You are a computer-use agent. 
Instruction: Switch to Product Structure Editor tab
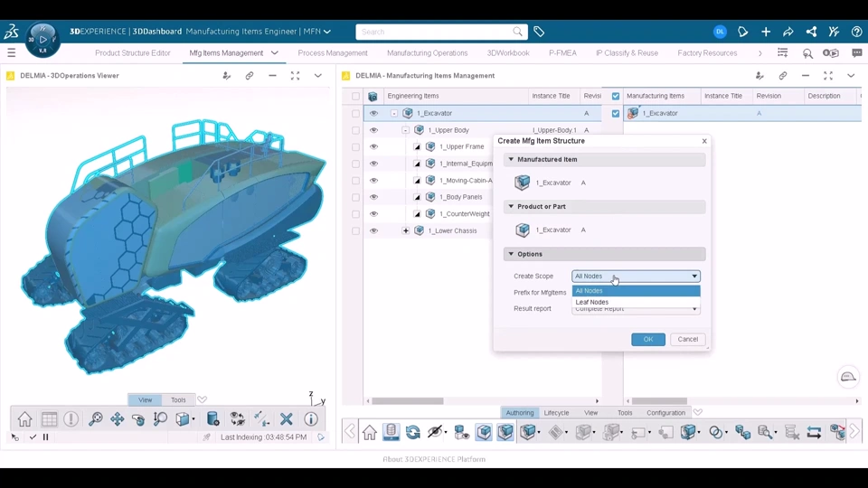pos(132,53)
